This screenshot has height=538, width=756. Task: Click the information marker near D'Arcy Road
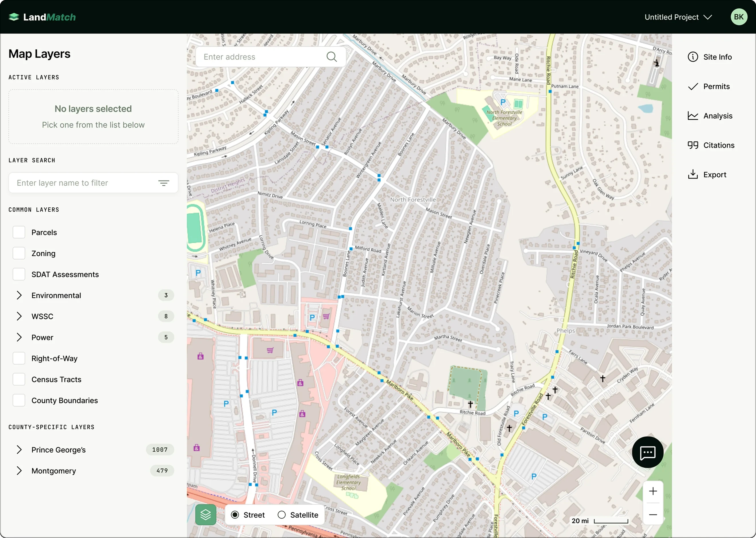click(656, 63)
